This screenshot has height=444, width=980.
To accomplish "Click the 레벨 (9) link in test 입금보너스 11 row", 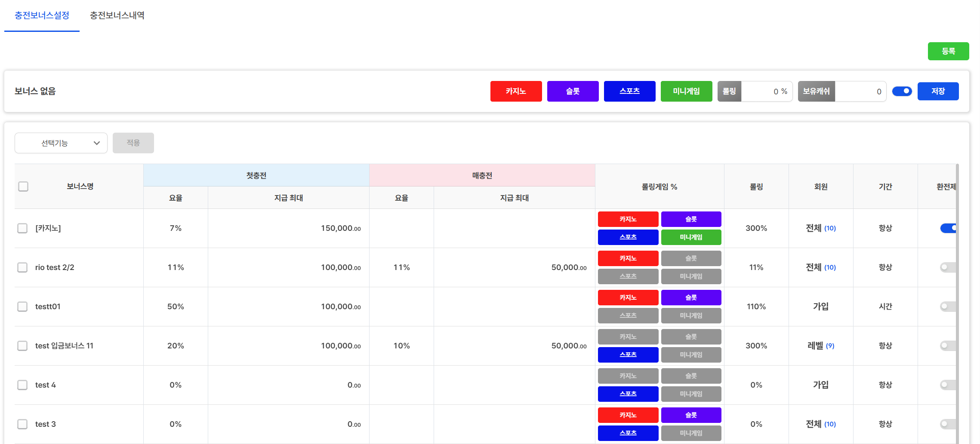I will 820,346.
